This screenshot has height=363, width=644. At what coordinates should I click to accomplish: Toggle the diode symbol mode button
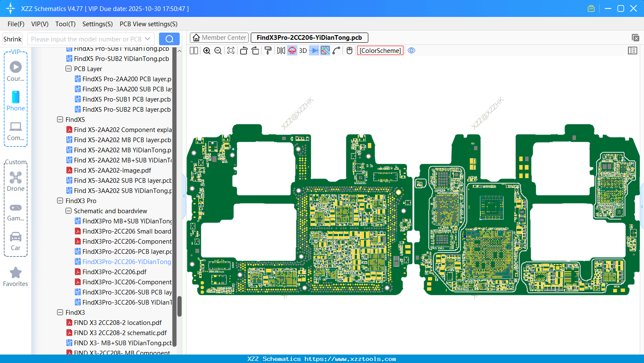[x=314, y=51]
